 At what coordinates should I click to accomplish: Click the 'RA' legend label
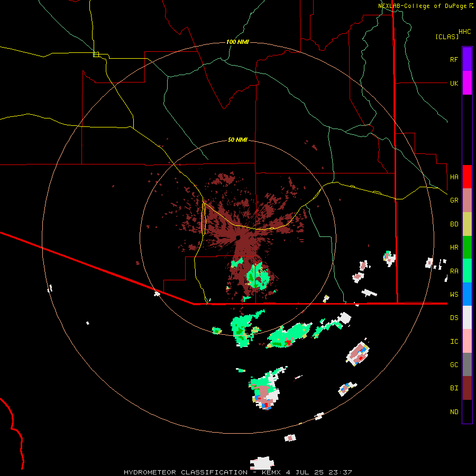pos(454,271)
